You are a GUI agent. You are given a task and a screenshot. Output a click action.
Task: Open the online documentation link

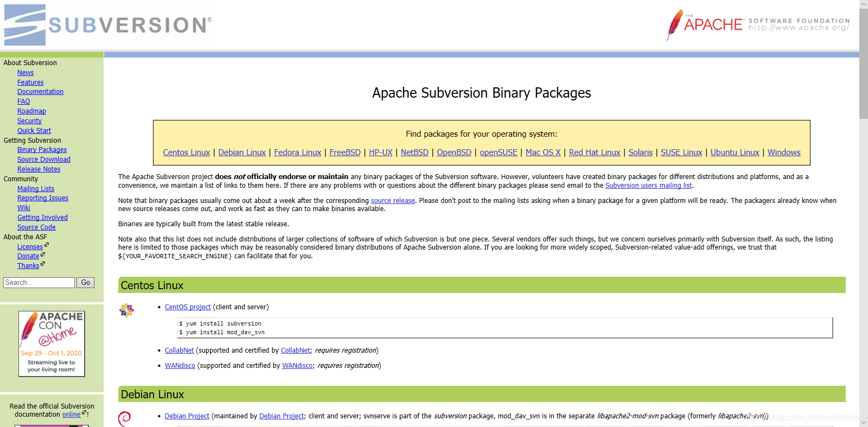[x=71, y=415]
